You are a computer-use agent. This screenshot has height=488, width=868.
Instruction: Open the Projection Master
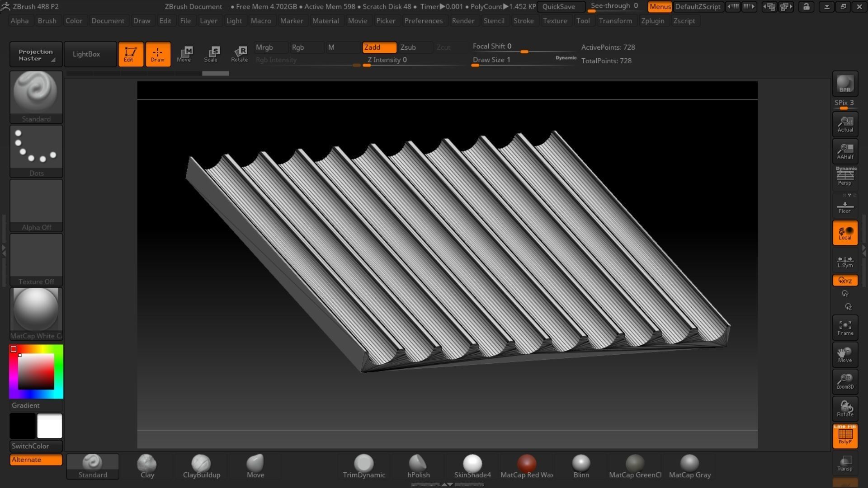[x=36, y=54]
